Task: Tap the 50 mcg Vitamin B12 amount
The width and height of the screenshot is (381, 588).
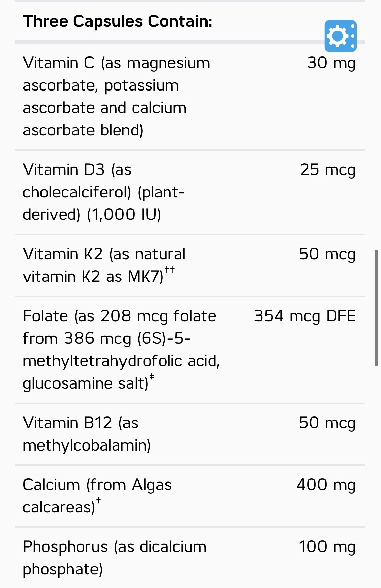Action: [327, 423]
